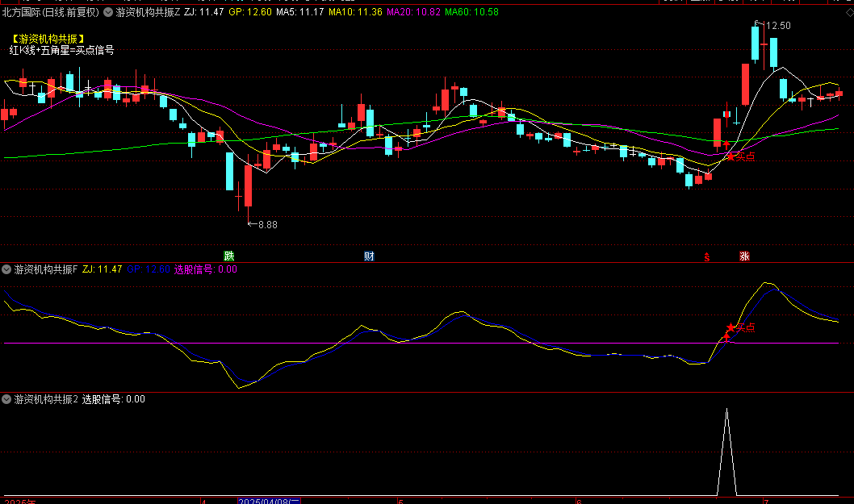
Task: Open the 游资机构共振F indicator panel dropdown
Action: click(7, 269)
